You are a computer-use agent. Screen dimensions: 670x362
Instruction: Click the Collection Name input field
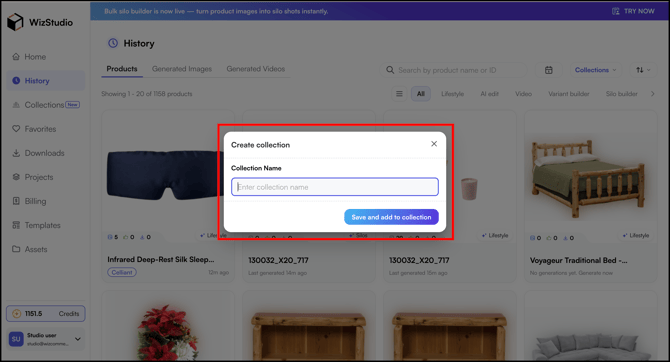click(335, 187)
